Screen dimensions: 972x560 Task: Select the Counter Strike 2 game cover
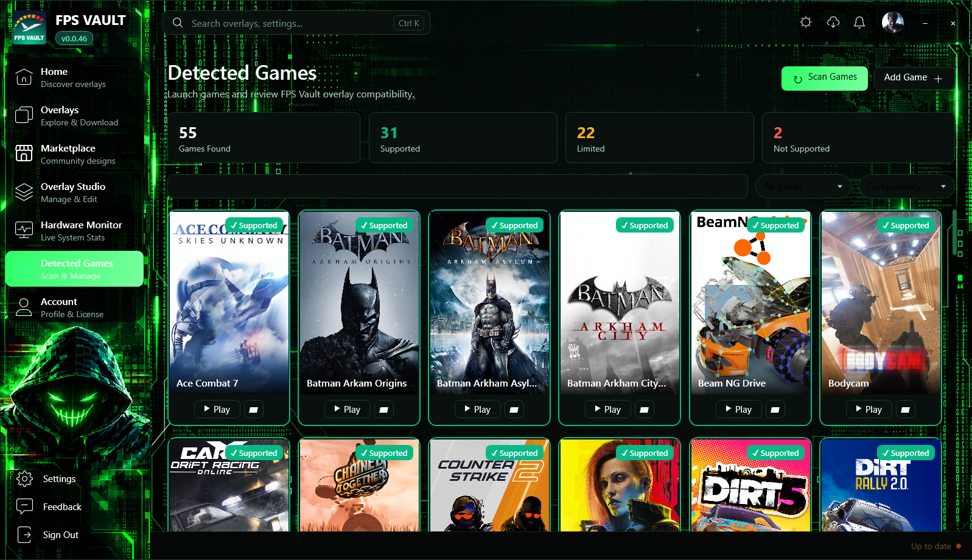point(489,485)
